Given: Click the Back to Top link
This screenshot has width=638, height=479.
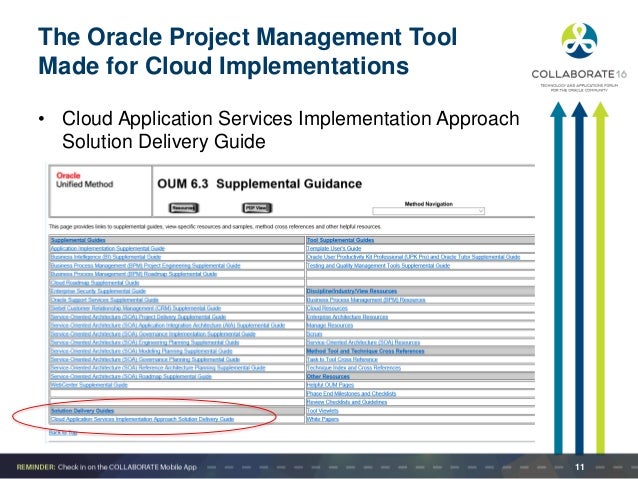Looking at the screenshot, I should pos(63,432).
